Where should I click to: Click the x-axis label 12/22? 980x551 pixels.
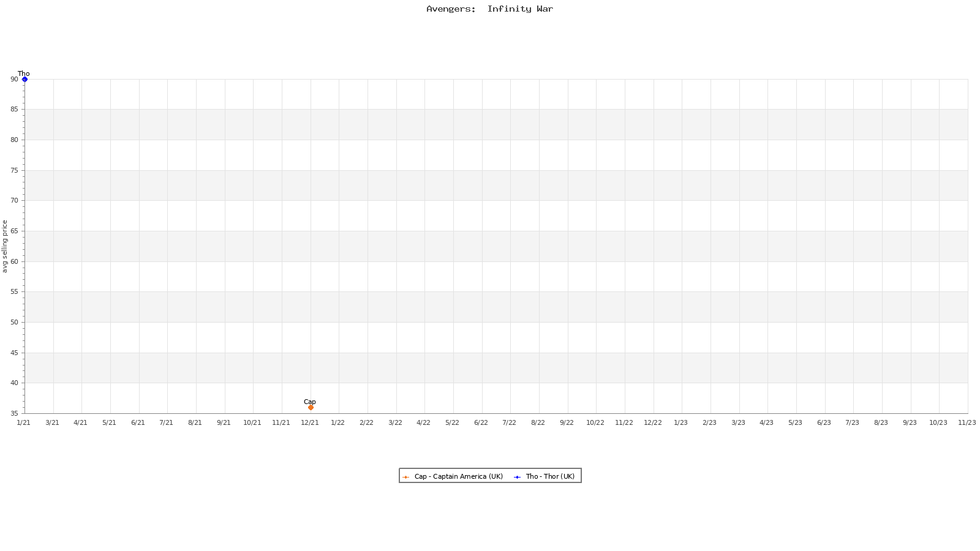[x=653, y=422]
